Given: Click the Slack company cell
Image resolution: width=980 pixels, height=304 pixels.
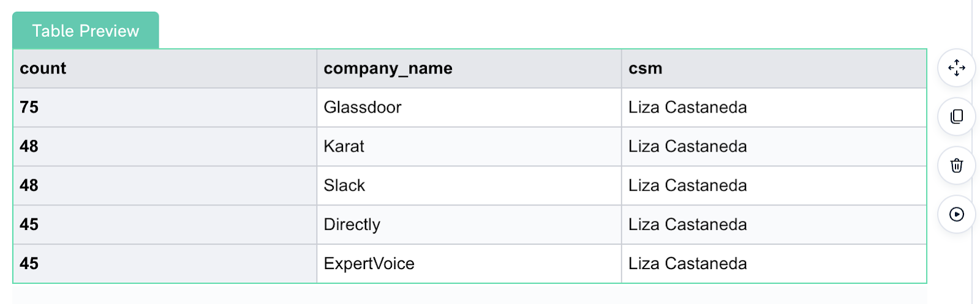Looking at the screenshot, I should tap(469, 186).
